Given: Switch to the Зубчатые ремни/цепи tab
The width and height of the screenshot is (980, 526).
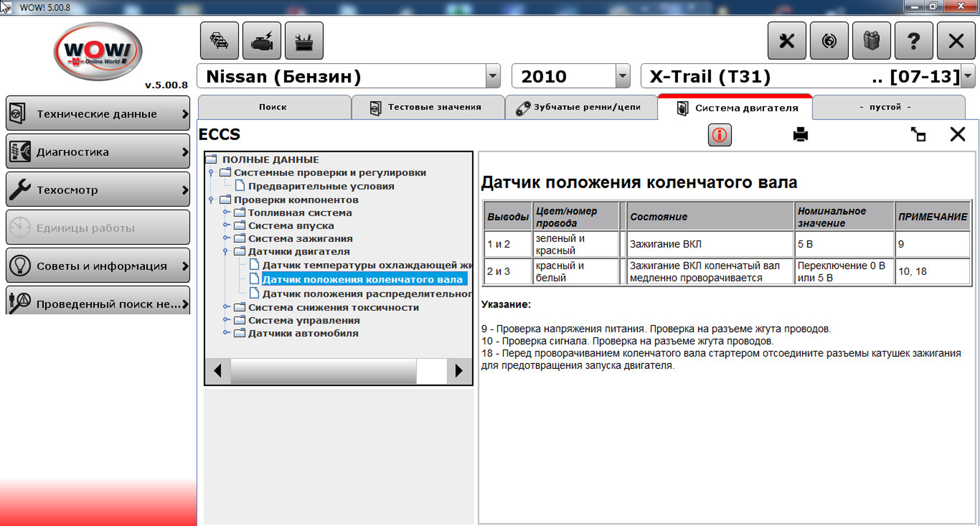Looking at the screenshot, I should [x=581, y=107].
